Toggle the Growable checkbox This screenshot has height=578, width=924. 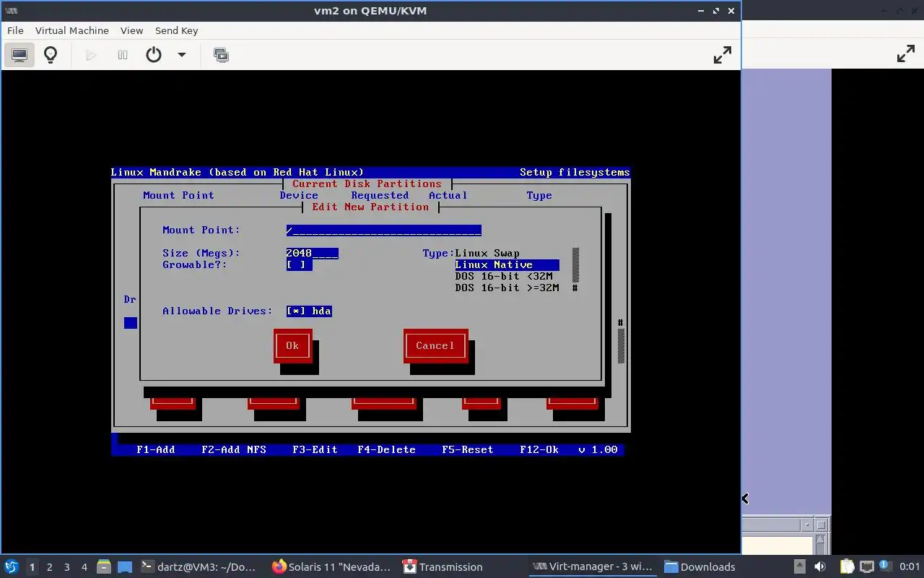click(x=299, y=264)
